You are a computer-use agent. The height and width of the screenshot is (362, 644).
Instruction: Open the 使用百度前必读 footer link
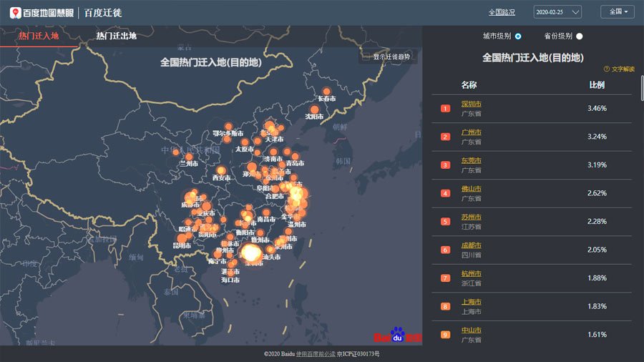316,354
